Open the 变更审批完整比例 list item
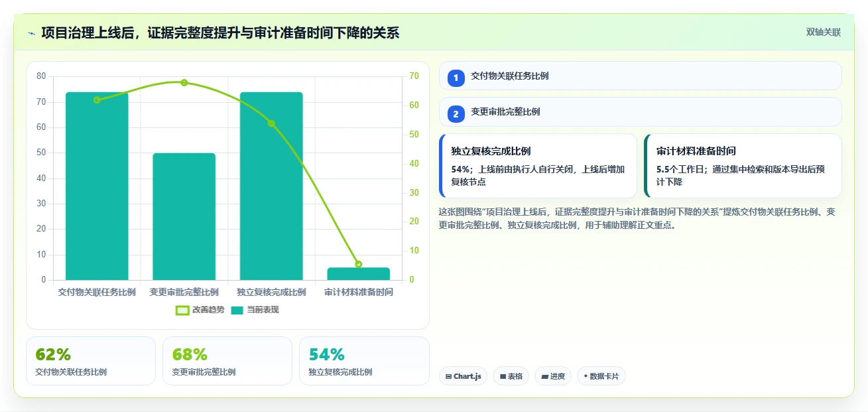 [641, 111]
